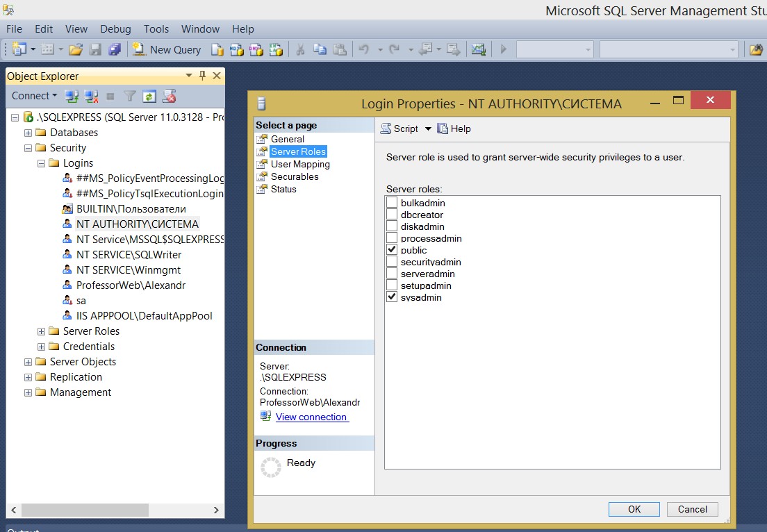Uncheck the public server role
This screenshot has width=767, height=532.
click(392, 250)
